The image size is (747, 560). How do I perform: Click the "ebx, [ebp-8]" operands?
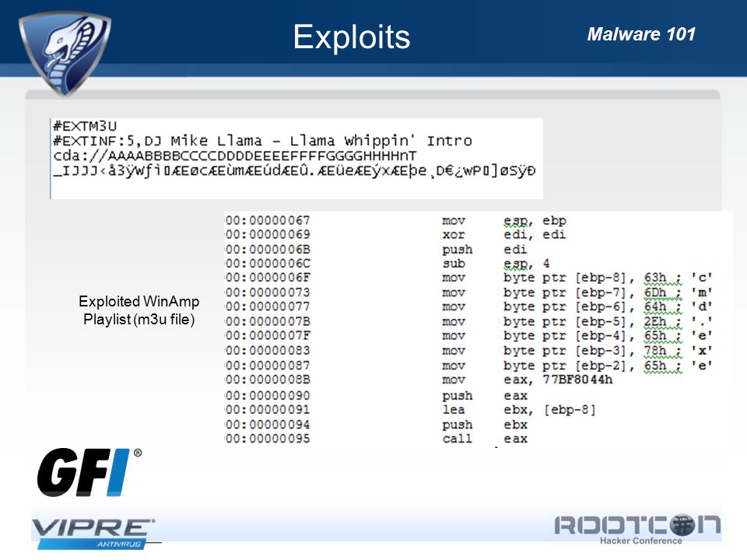pos(550,410)
